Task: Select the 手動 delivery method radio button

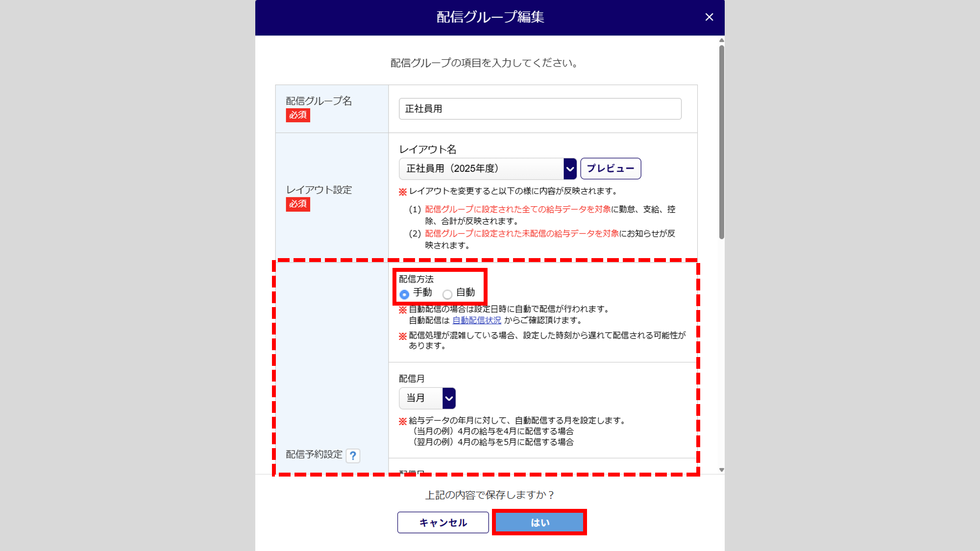Action: point(404,294)
